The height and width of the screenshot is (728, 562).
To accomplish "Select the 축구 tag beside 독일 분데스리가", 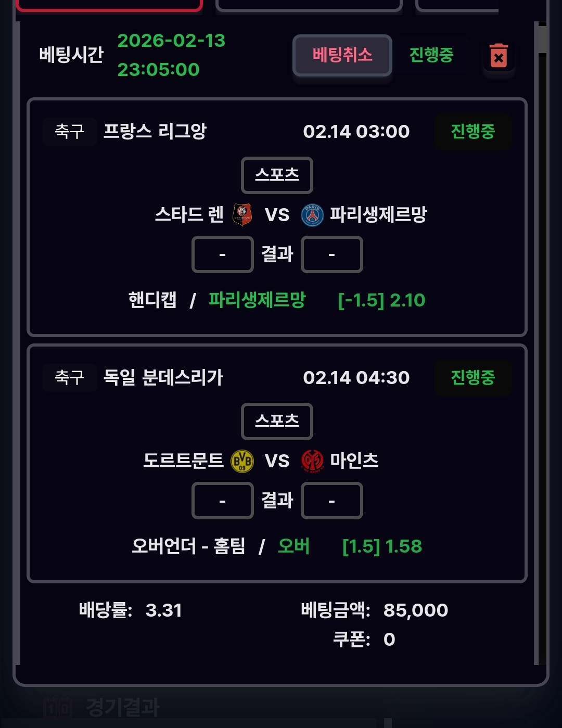I will (x=69, y=377).
